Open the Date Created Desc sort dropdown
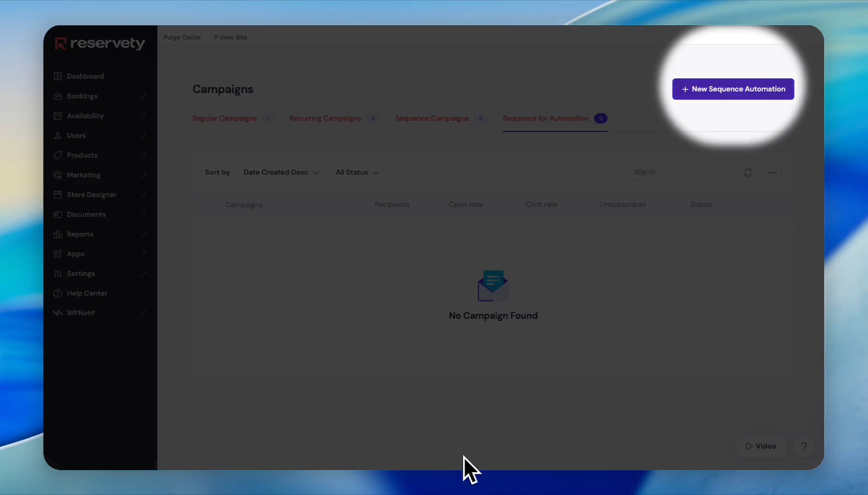 click(x=281, y=172)
